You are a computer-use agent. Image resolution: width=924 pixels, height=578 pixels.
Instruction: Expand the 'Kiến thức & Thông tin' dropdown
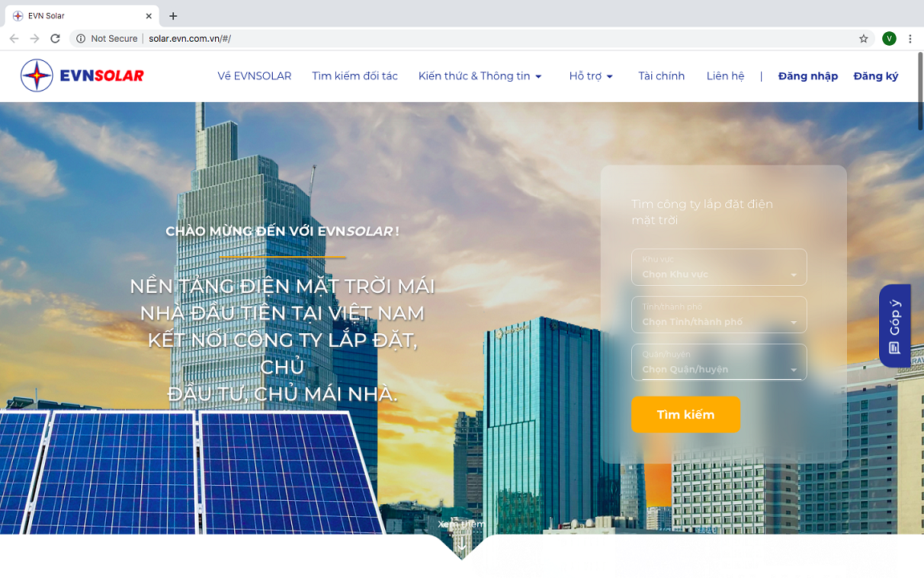click(480, 75)
